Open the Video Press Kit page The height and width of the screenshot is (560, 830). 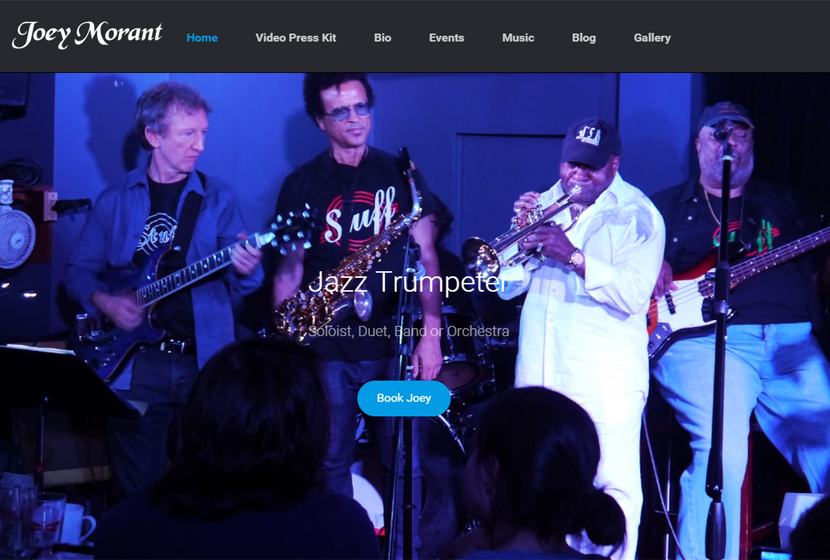296,38
